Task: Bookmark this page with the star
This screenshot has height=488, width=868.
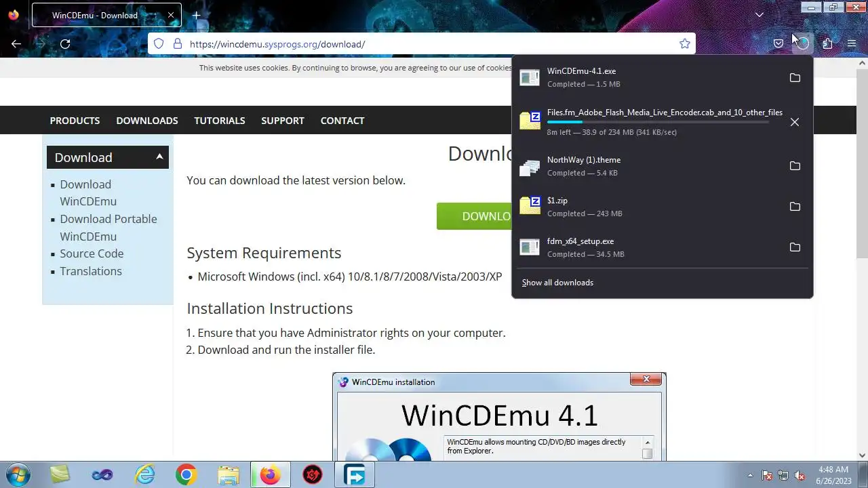Action: 685,44
